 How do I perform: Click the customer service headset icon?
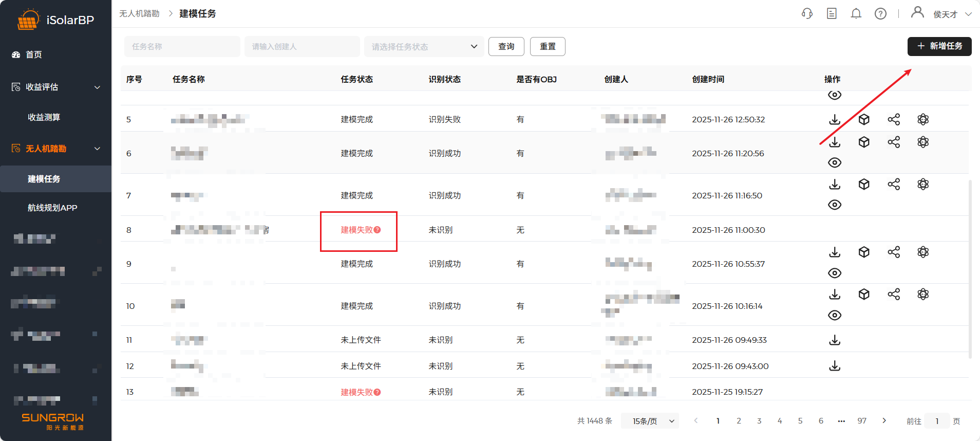tap(807, 14)
